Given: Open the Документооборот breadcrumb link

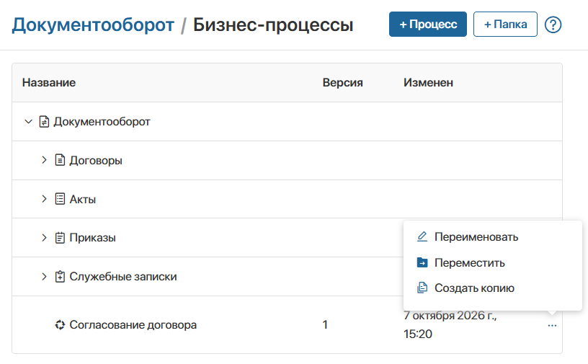Looking at the screenshot, I should point(93,25).
